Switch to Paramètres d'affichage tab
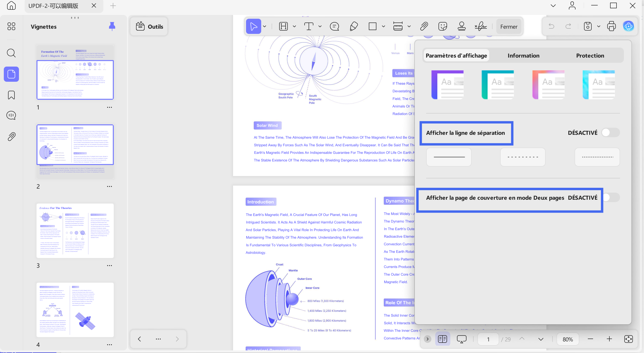This screenshot has height=353, width=644. 456,55
